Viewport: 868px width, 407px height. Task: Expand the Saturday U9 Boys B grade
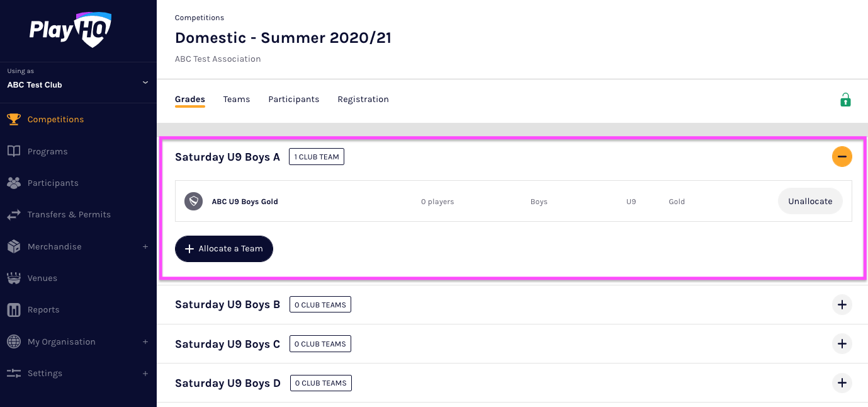[x=842, y=305]
